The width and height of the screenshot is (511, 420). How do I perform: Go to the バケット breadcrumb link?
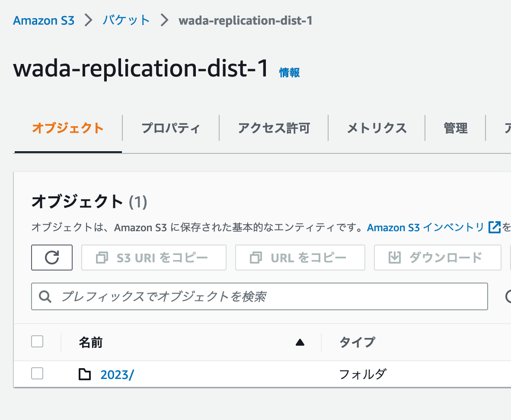tap(126, 20)
